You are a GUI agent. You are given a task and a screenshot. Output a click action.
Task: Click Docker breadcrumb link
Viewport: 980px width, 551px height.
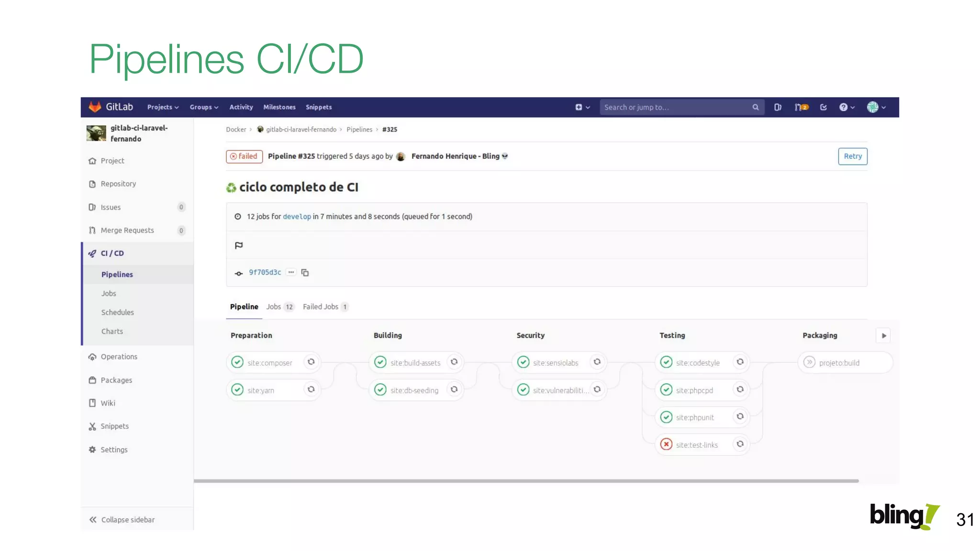(x=236, y=130)
